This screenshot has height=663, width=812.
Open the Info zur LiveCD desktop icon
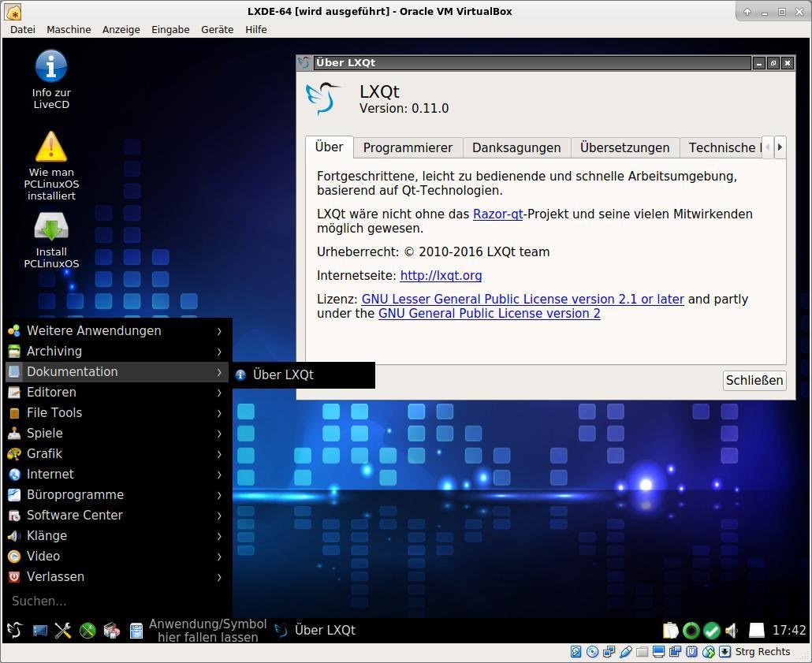click(x=50, y=79)
